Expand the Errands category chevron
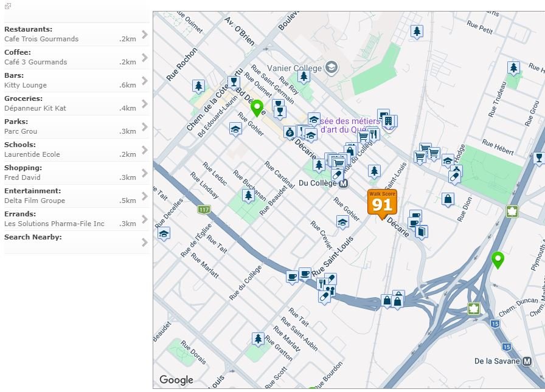 [x=145, y=219]
